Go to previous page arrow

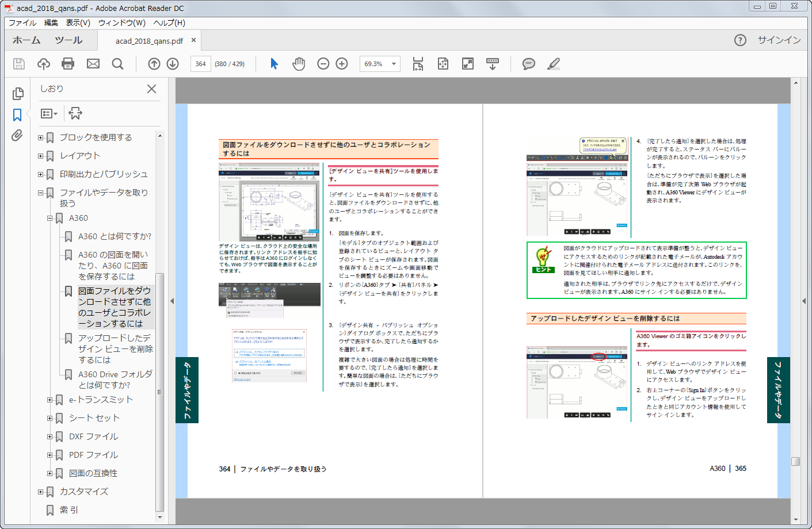coord(154,64)
